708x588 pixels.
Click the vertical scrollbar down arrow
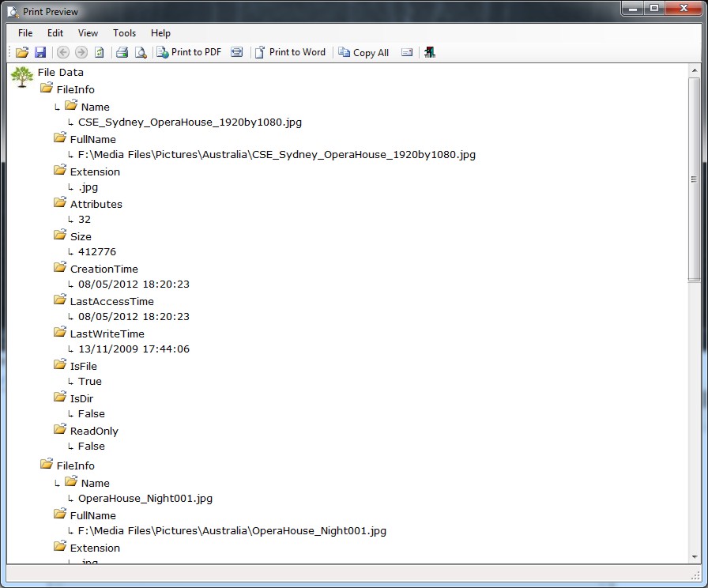tap(694, 557)
